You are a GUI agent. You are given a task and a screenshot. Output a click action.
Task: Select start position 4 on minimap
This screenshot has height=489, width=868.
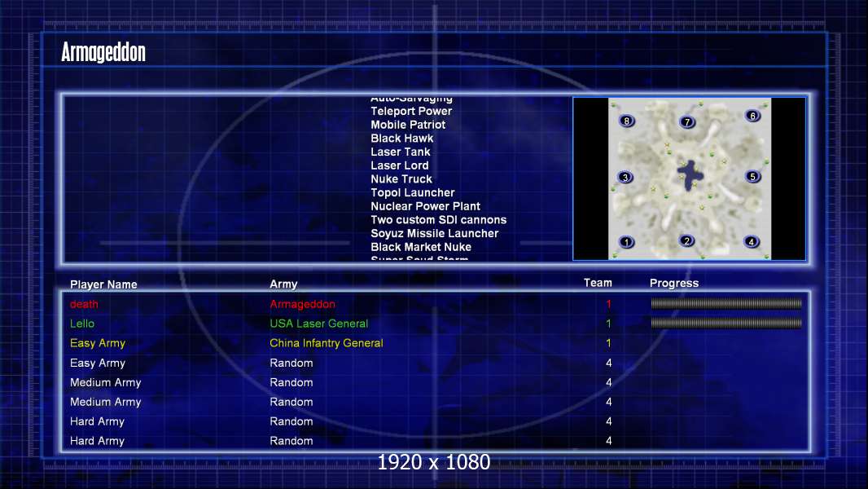point(752,242)
